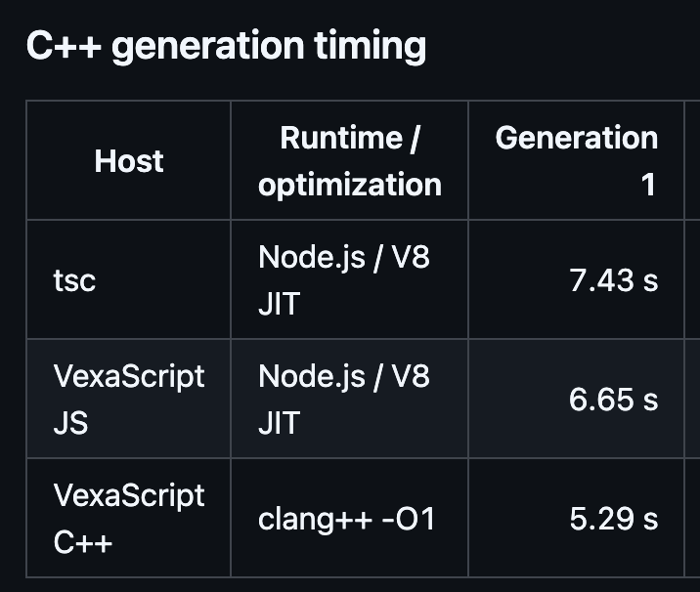Click the Generation 1 column header

(x=577, y=160)
